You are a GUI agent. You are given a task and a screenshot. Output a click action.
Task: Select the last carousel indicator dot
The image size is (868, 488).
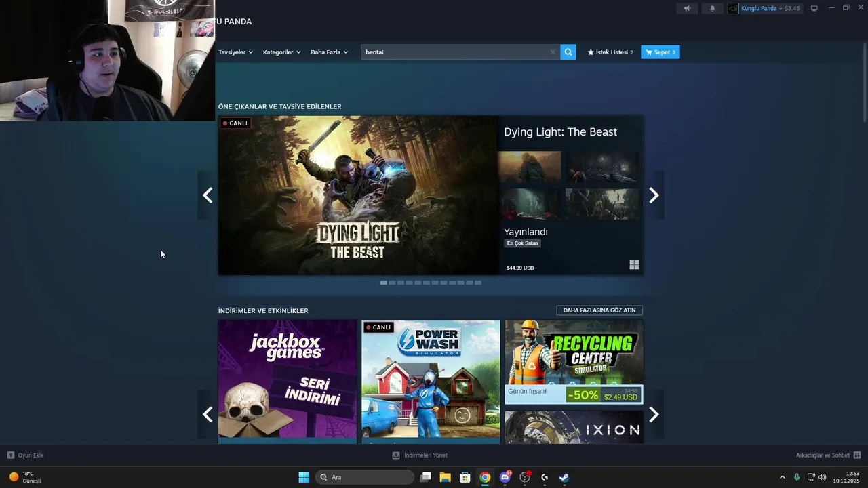[478, 283]
